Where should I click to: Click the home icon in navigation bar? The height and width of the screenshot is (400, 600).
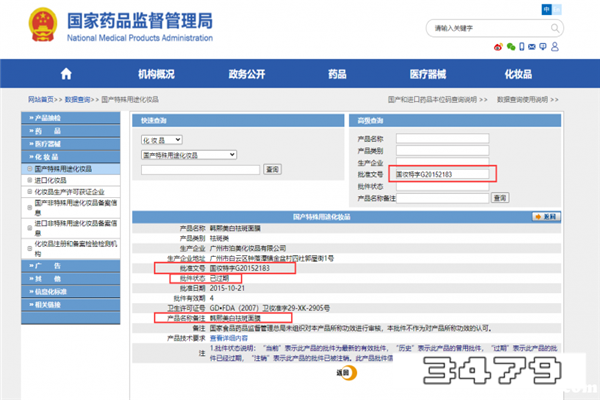[x=66, y=74]
